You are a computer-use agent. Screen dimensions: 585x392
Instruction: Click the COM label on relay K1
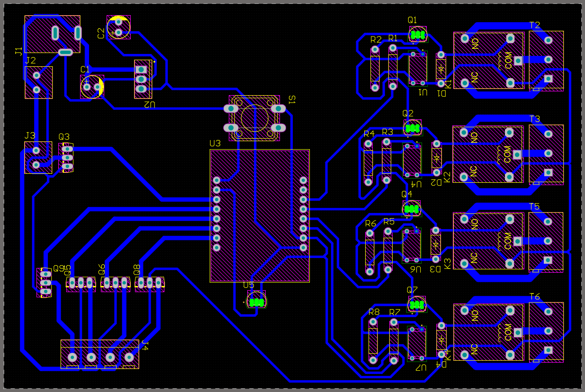(508, 61)
